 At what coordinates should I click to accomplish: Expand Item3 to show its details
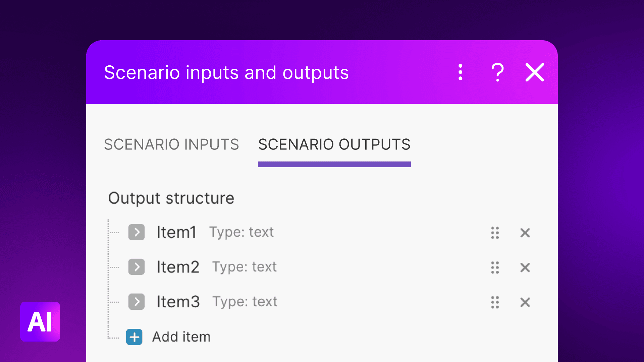136,302
